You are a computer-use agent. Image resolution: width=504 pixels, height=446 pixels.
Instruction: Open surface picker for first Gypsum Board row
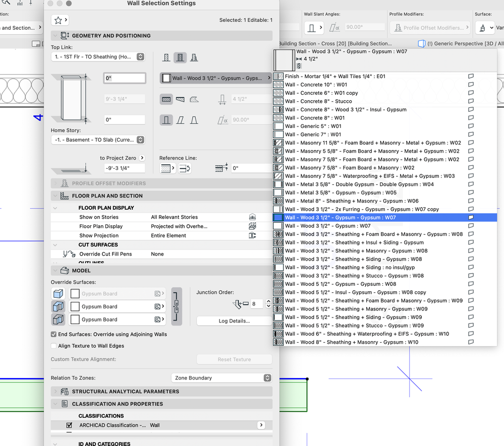click(x=159, y=293)
